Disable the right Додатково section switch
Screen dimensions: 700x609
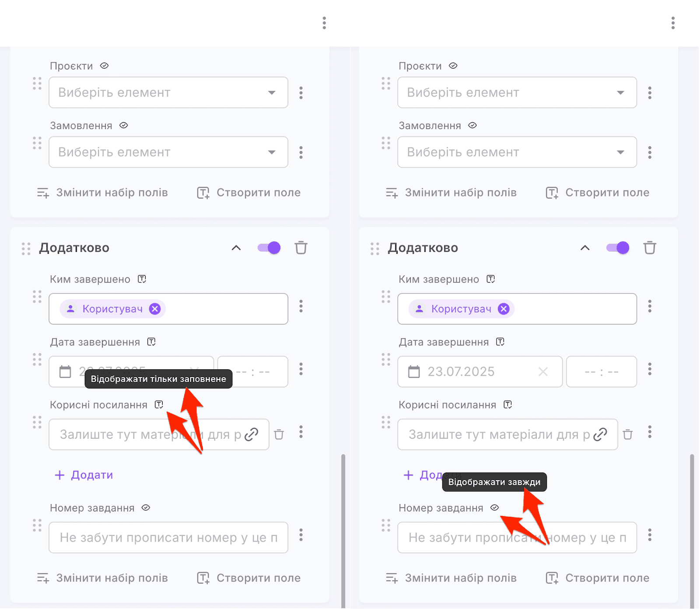618,248
